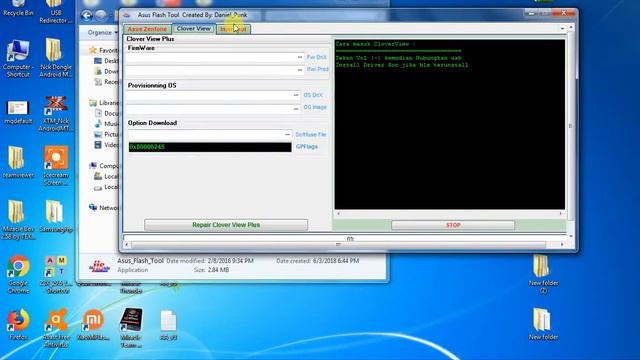Open the New folder (2) desktop icon
640x360 pixels.
tap(543, 274)
